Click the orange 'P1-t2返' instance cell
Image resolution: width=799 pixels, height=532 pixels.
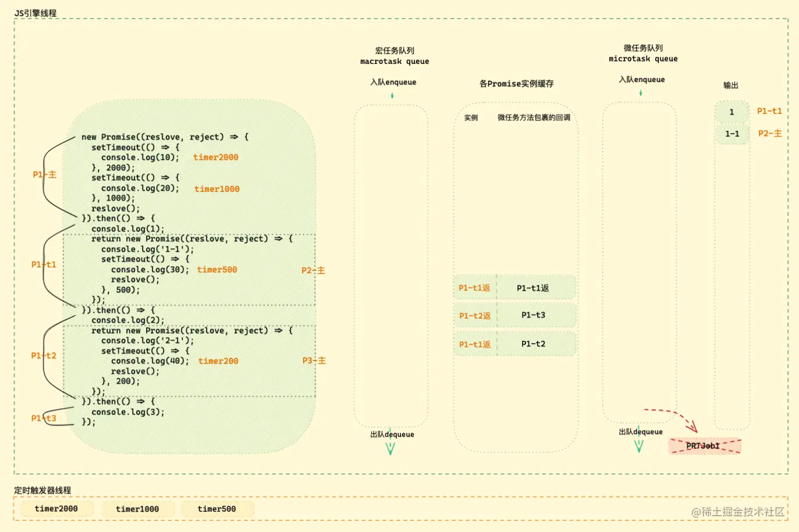coord(475,316)
